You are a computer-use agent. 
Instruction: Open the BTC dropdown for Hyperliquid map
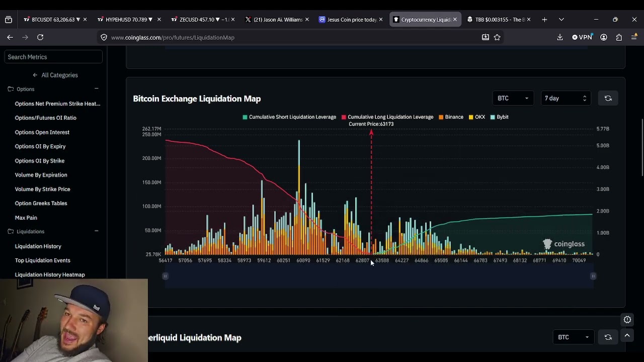click(x=573, y=337)
